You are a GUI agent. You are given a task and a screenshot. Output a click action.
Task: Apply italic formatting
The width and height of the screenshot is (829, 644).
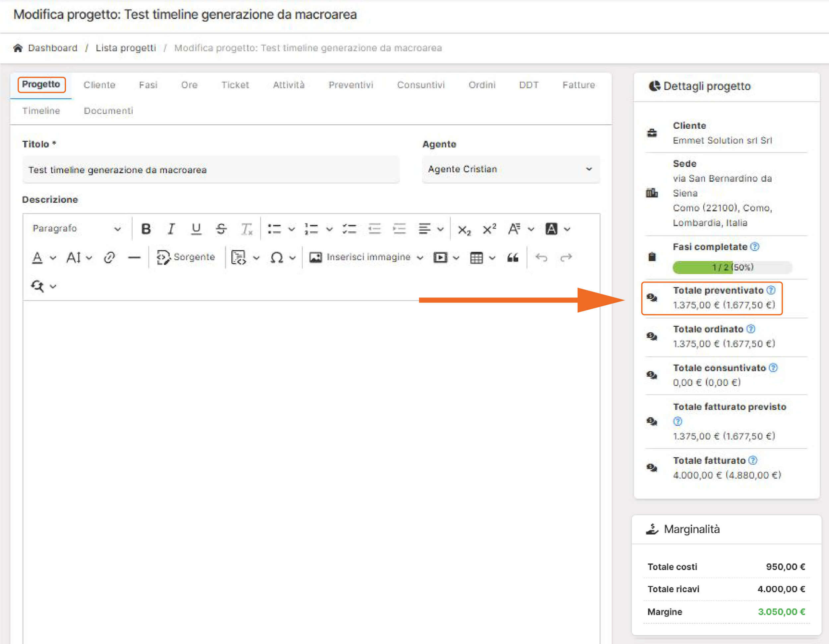(171, 229)
